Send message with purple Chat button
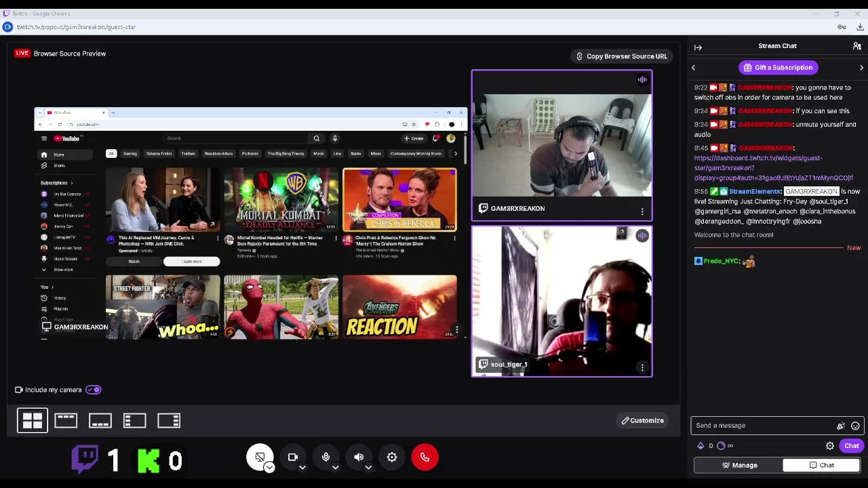The height and width of the screenshot is (488, 868). pos(852,446)
